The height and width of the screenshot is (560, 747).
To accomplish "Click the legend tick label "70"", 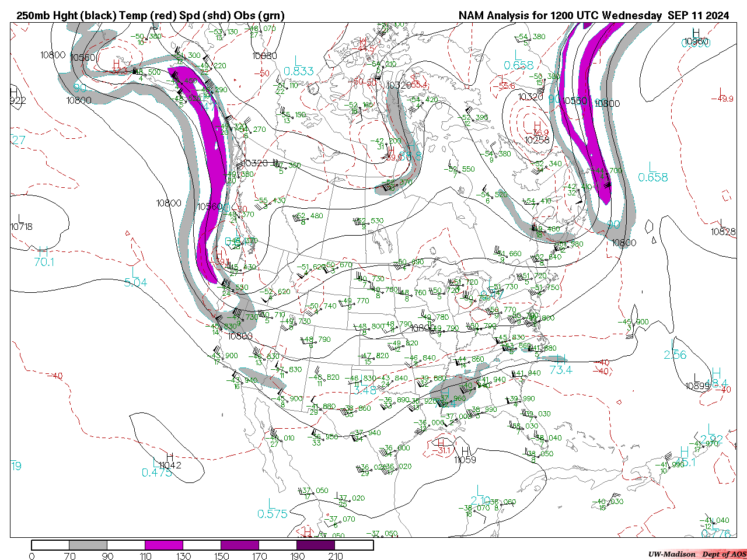I will pos(69,556).
